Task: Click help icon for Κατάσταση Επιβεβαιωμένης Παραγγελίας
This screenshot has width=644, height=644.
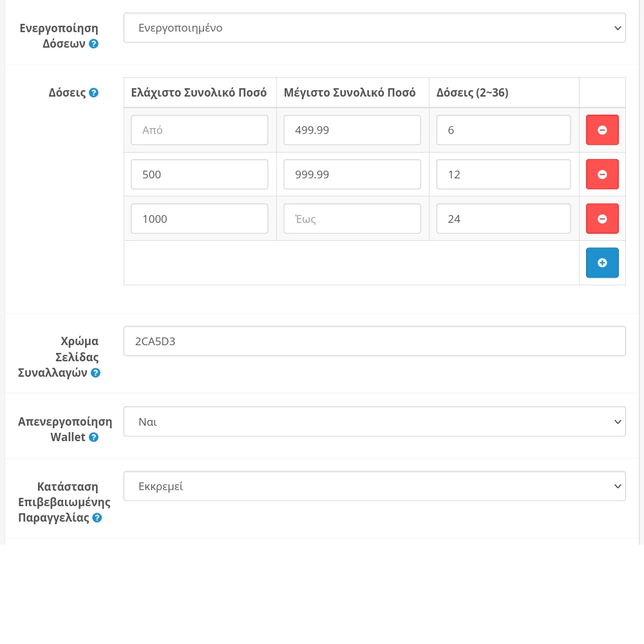Action: click(x=97, y=518)
